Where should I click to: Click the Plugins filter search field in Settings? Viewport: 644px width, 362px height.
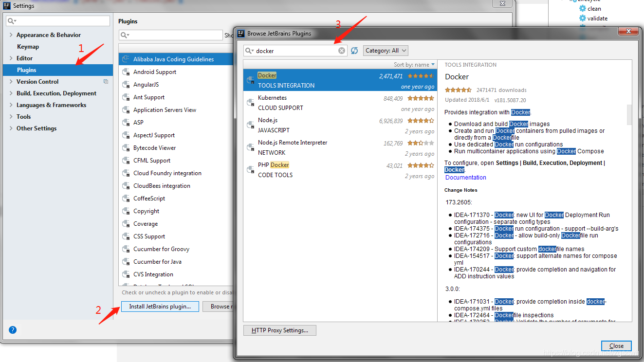point(171,35)
